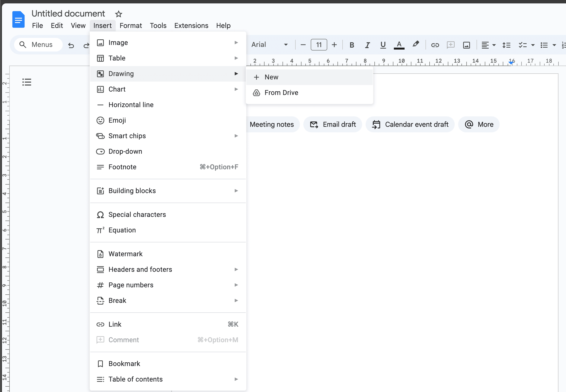566x392 pixels.
Task: Choose Link from Insert menu
Action: [168, 324]
